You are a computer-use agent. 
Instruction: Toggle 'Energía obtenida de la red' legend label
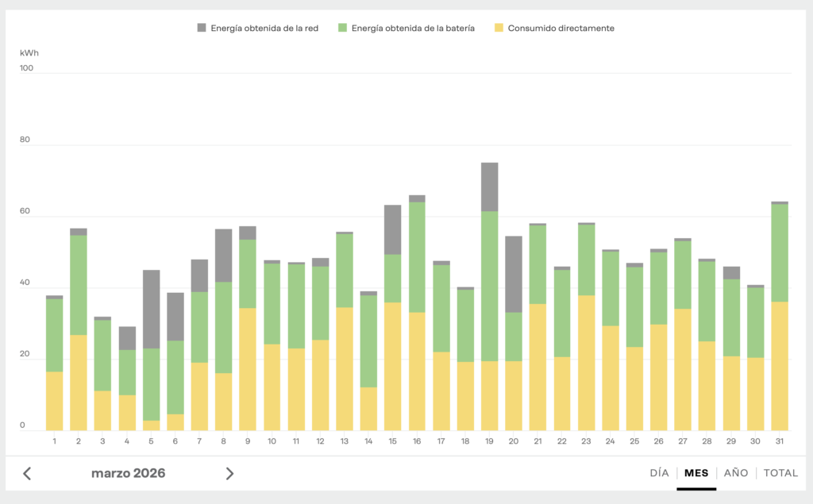point(264,29)
